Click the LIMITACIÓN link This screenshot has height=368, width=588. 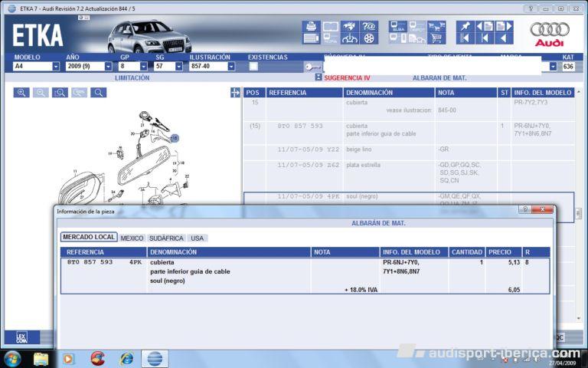(x=132, y=77)
